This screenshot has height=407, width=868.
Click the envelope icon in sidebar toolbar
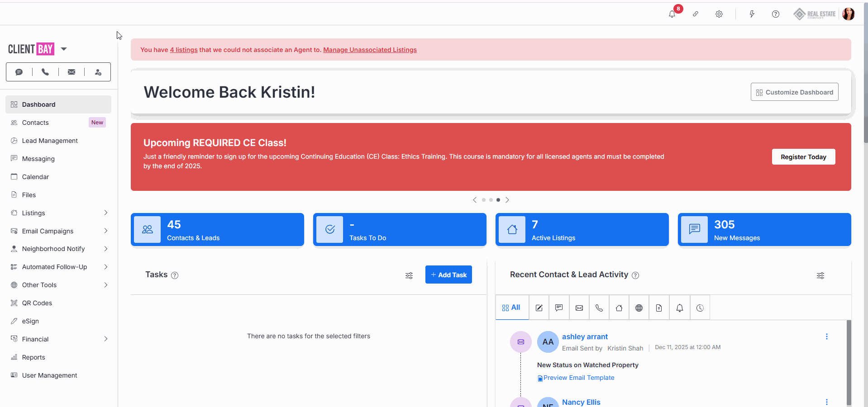[72, 72]
